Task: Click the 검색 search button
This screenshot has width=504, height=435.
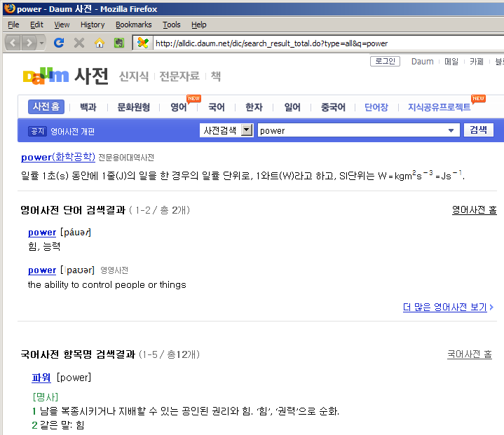Action: (478, 130)
